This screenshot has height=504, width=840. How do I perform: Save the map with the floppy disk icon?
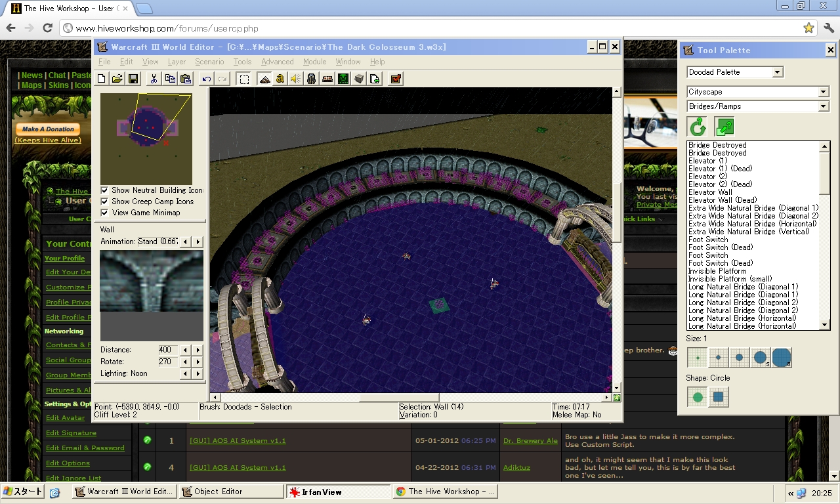click(x=133, y=79)
